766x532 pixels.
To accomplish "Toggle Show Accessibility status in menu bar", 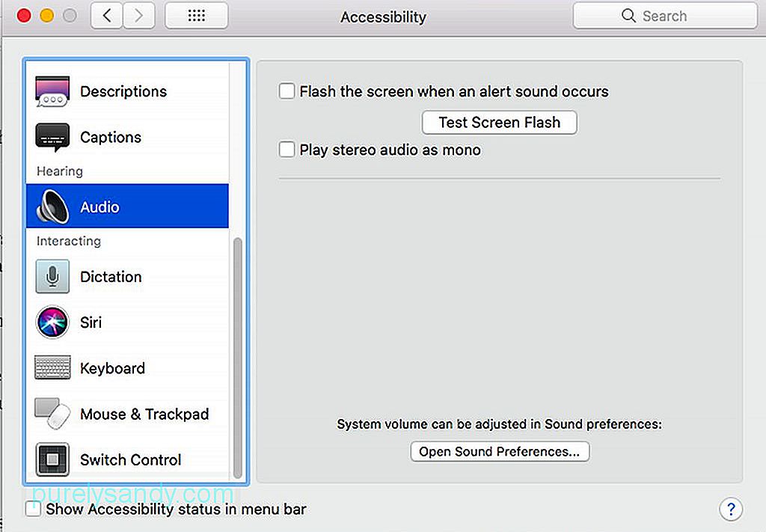I will (33, 509).
